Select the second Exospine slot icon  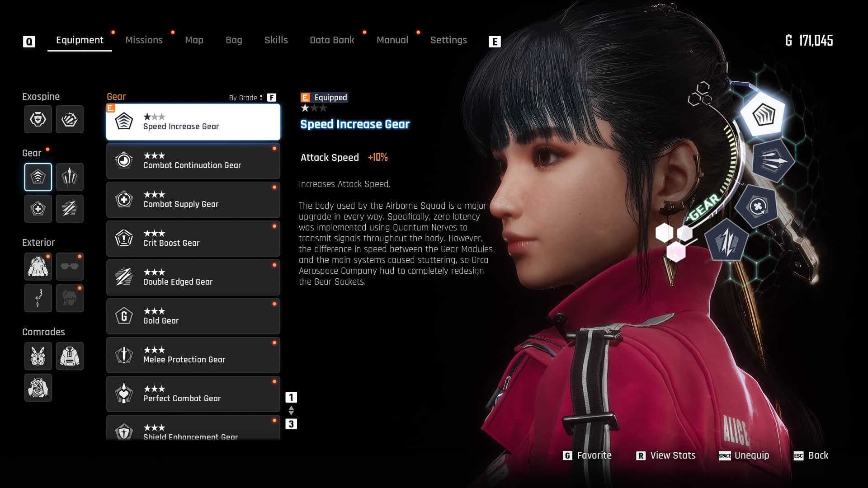[70, 119]
